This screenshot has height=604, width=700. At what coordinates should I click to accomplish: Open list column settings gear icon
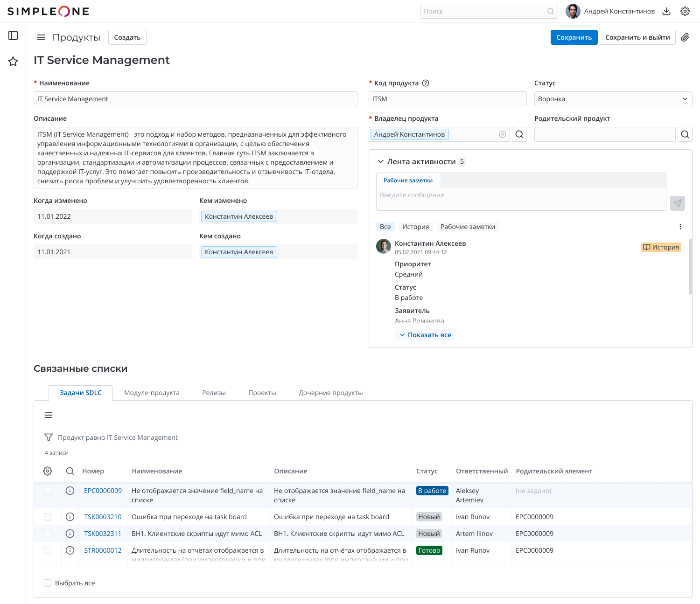[x=48, y=471]
